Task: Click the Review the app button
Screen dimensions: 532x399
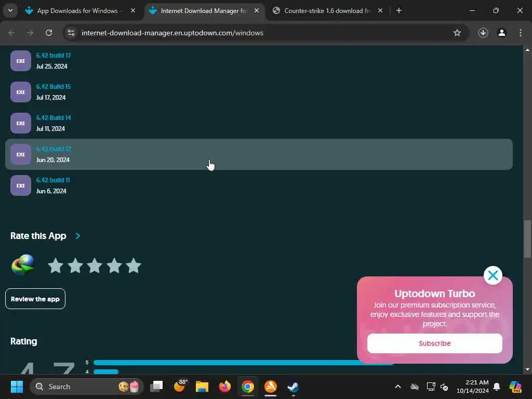Action: [35, 299]
